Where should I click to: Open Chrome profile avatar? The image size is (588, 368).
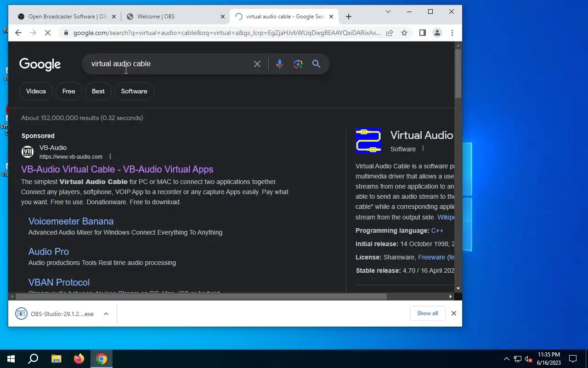(x=437, y=33)
